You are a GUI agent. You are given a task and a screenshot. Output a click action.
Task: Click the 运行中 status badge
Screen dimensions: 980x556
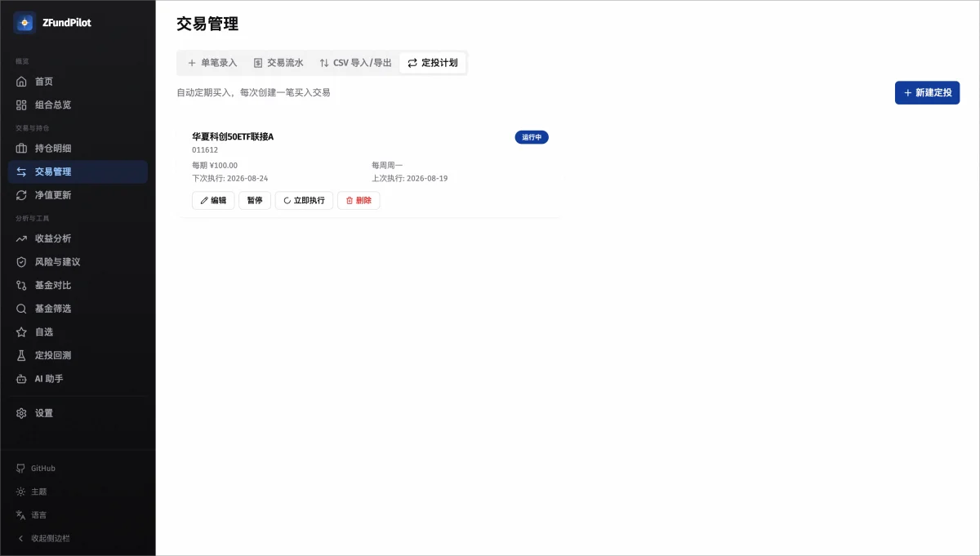point(532,137)
